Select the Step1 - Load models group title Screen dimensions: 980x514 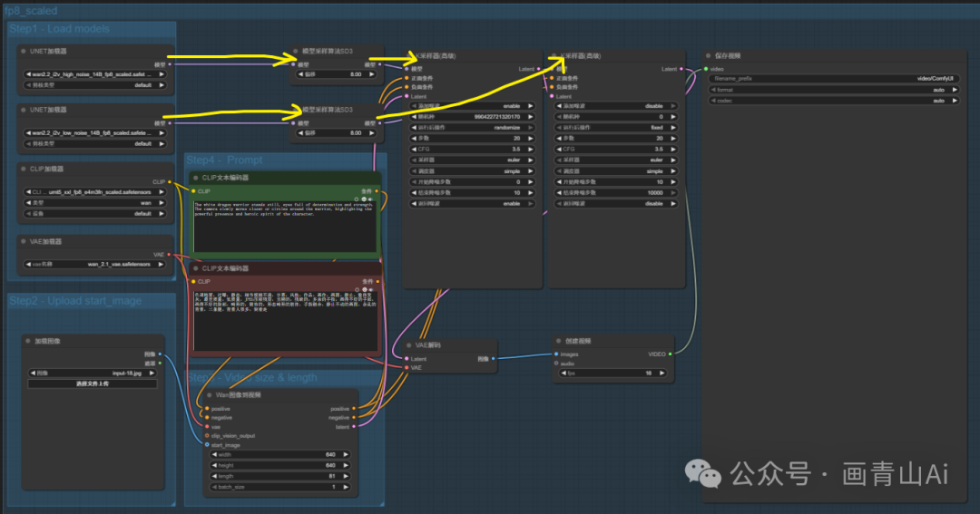[59, 29]
